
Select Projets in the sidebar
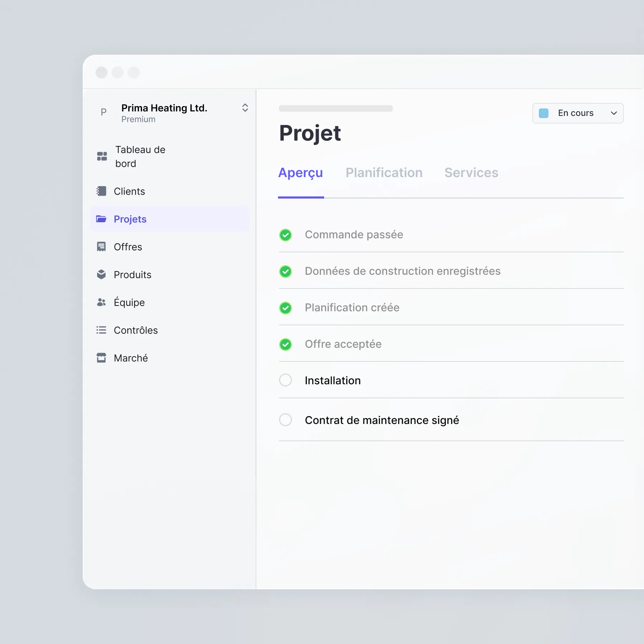tap(170, 219)
